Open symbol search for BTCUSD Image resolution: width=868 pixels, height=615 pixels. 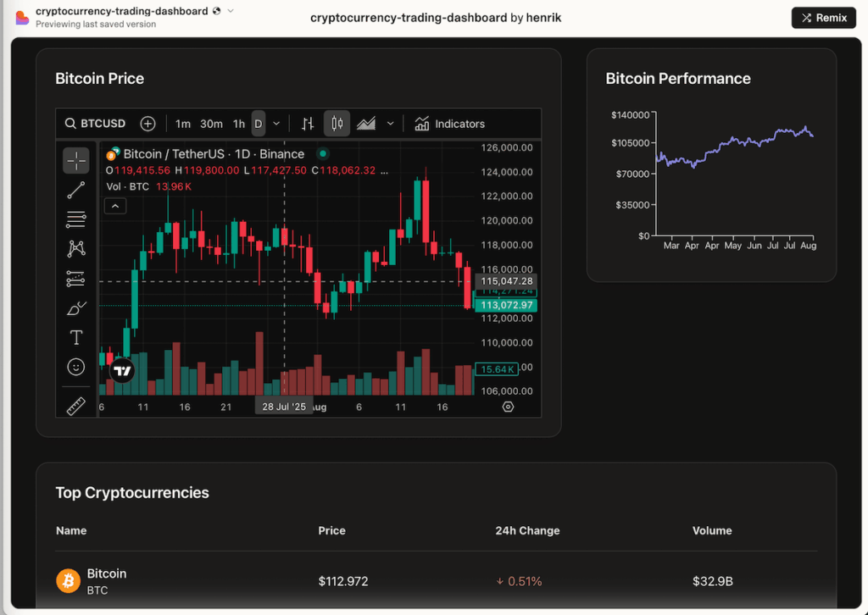pos(95,123)
